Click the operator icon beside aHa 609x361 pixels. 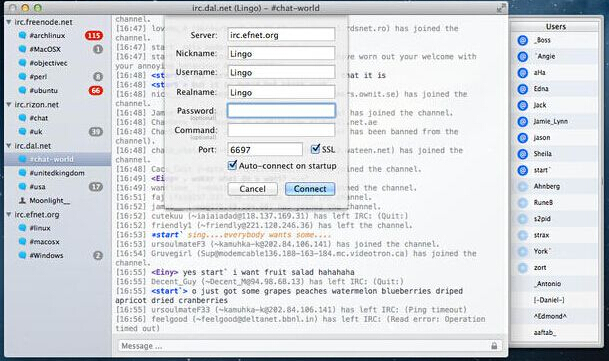(x=523, y=73)
